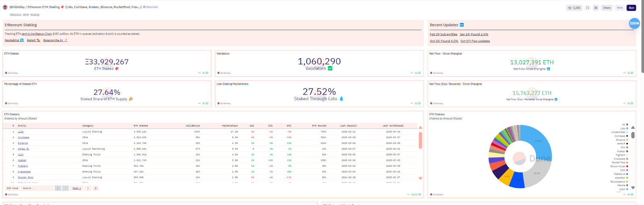Select the #staking tag
The image size is (644, 205).
point(35,15)
